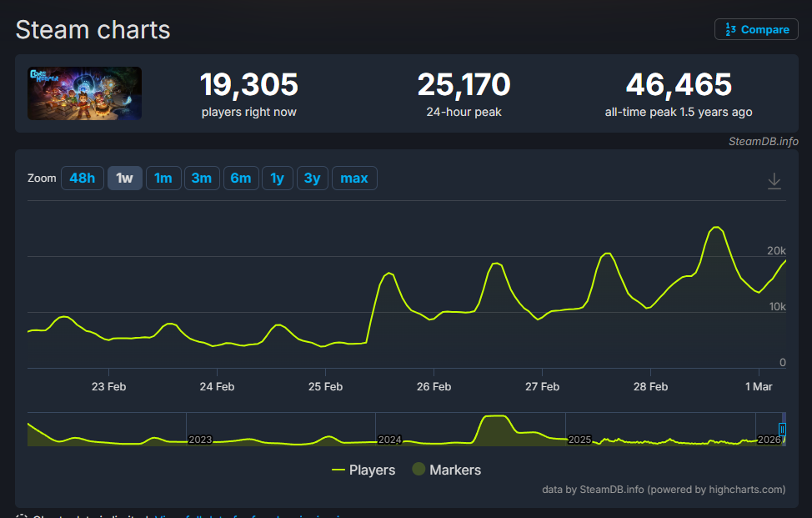Export chart data via the download icon
Screen dimensions: 812x518
(x=774, y=180)
